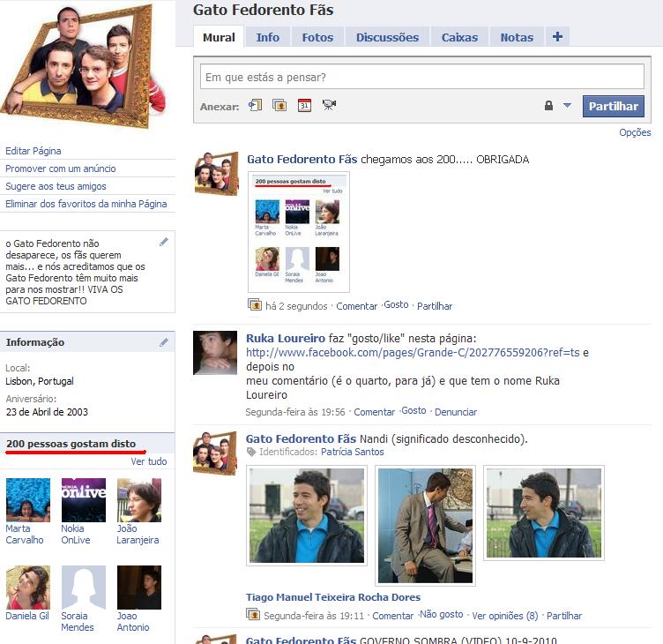Click the attach video camera icon

[329, 106]
